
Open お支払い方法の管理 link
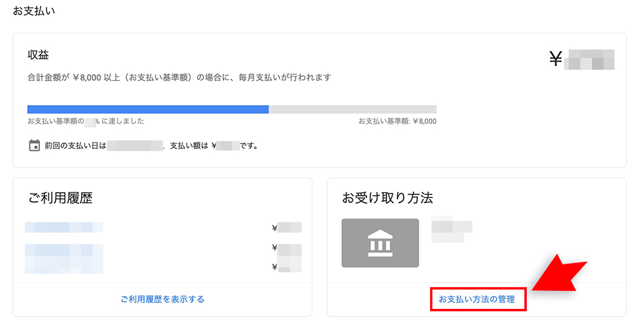(477, 299)
